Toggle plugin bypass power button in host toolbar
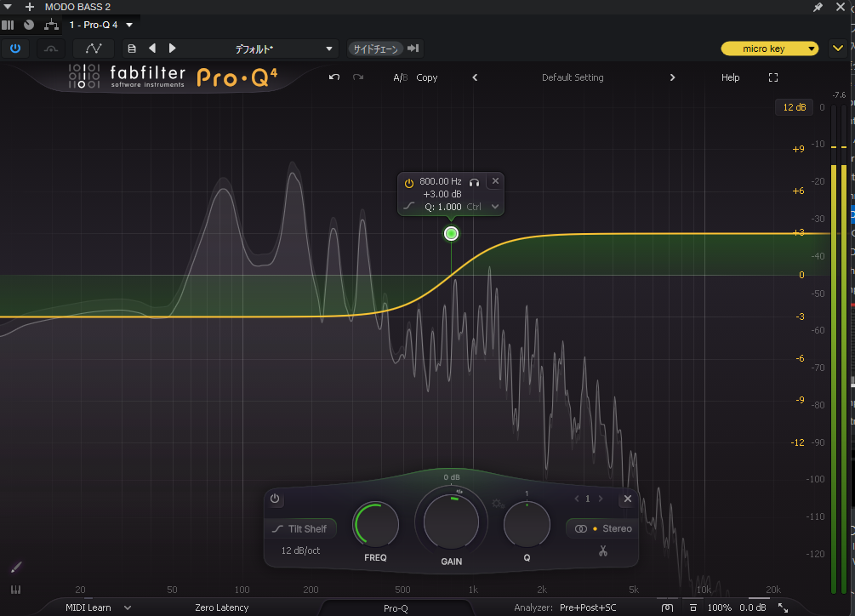The width and height of the screenshot is (855, 616). coord(14,48)
